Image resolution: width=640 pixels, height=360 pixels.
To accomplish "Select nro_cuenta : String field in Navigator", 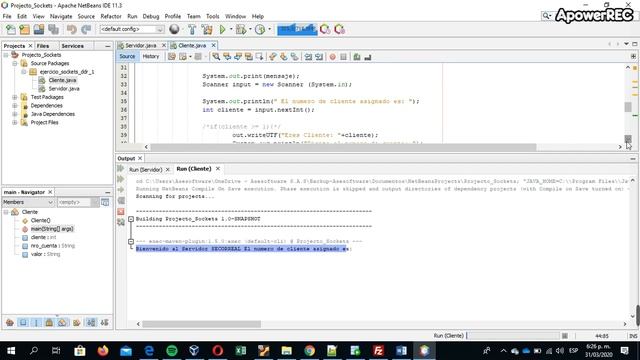I will pyautogui.click(x=53, y=246).
